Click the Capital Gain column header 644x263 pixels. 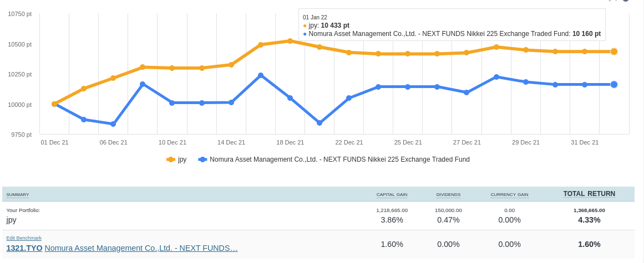coord(392,194)
